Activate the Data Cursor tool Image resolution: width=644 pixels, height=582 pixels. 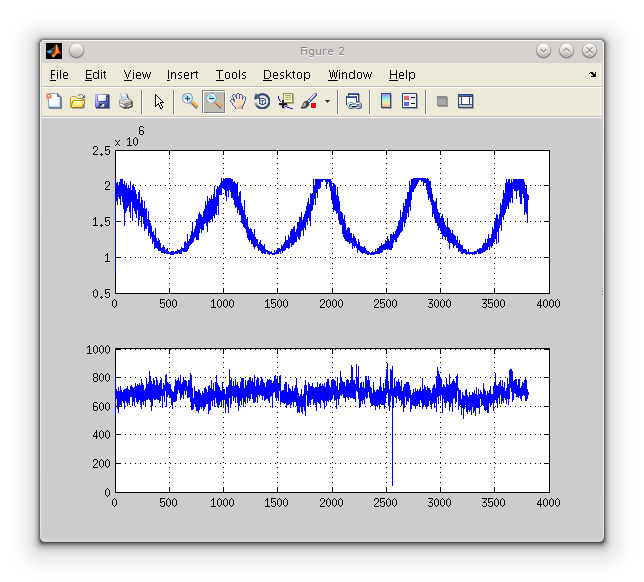pos(286,101)
